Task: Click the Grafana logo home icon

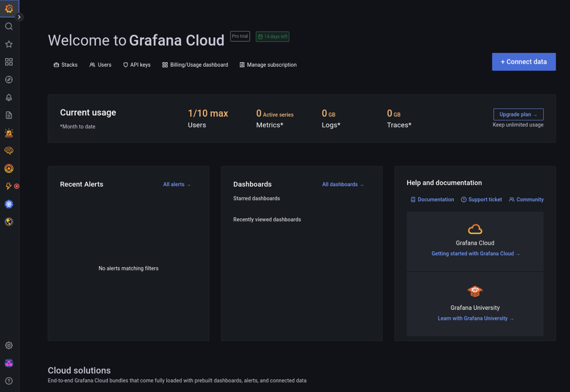Action: click(9, 9)
